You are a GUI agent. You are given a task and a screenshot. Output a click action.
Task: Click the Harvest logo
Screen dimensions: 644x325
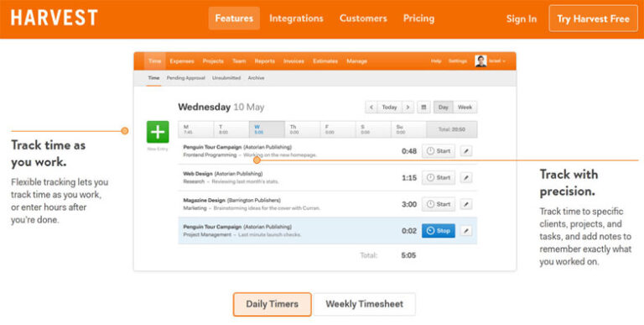coord(54,18)
